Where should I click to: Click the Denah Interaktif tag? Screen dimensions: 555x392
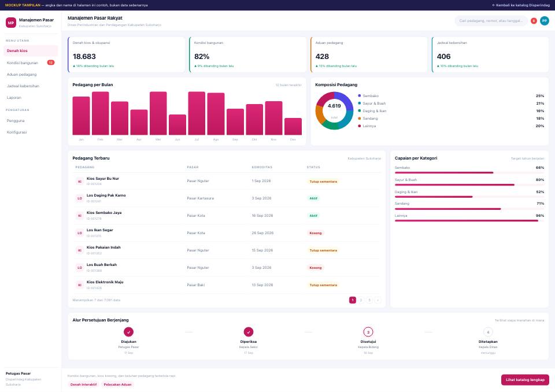(x=83, y=384)
